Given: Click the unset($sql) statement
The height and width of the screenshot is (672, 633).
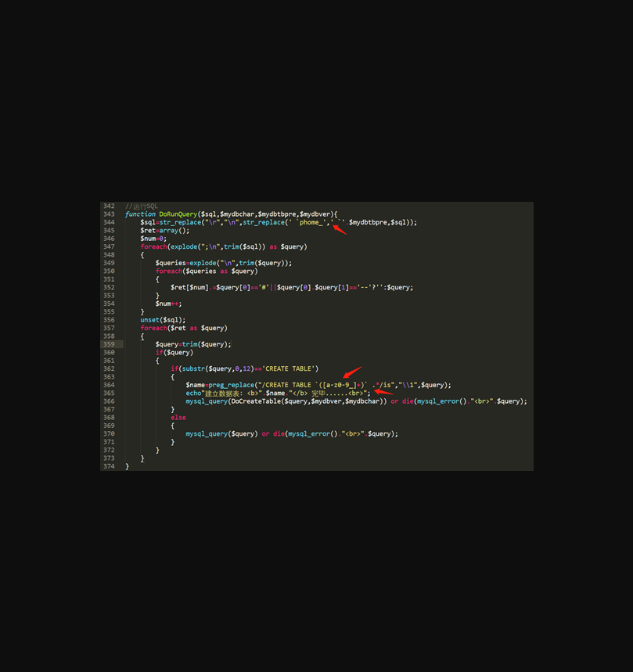Looking at the screenshot, I should (163, 320).
